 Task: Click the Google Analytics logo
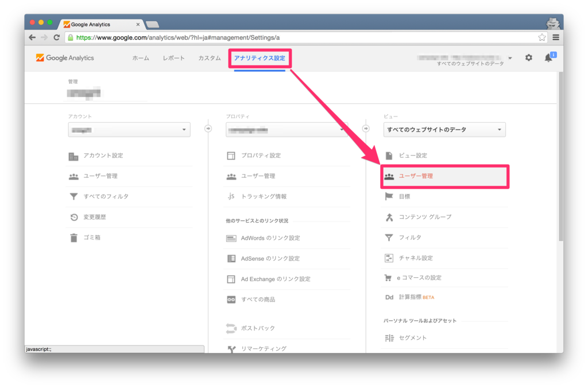click(x=64, y=58)
